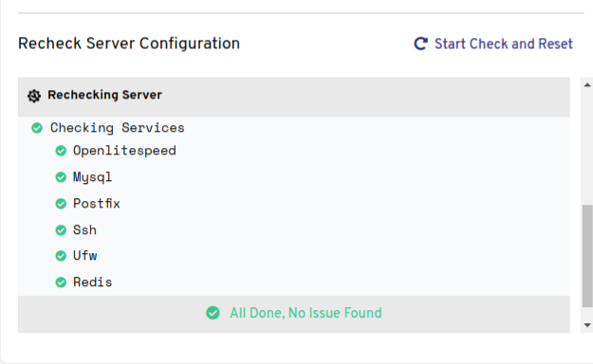
Task: Click the green check beside Checking Services
Action: (37, 128)
